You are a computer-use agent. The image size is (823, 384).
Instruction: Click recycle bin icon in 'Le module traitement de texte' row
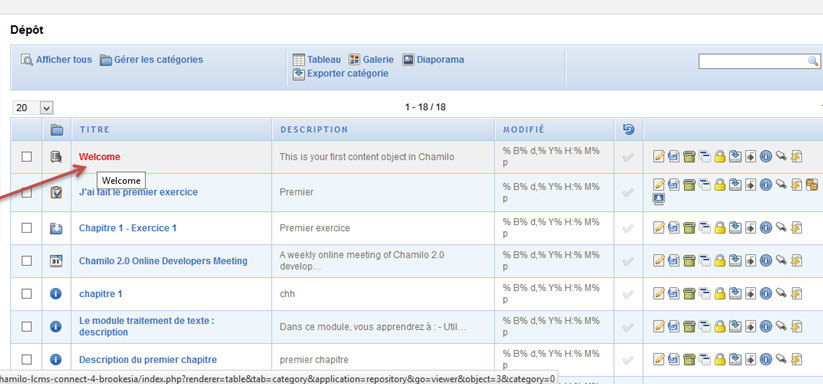(x=689, y=326)
